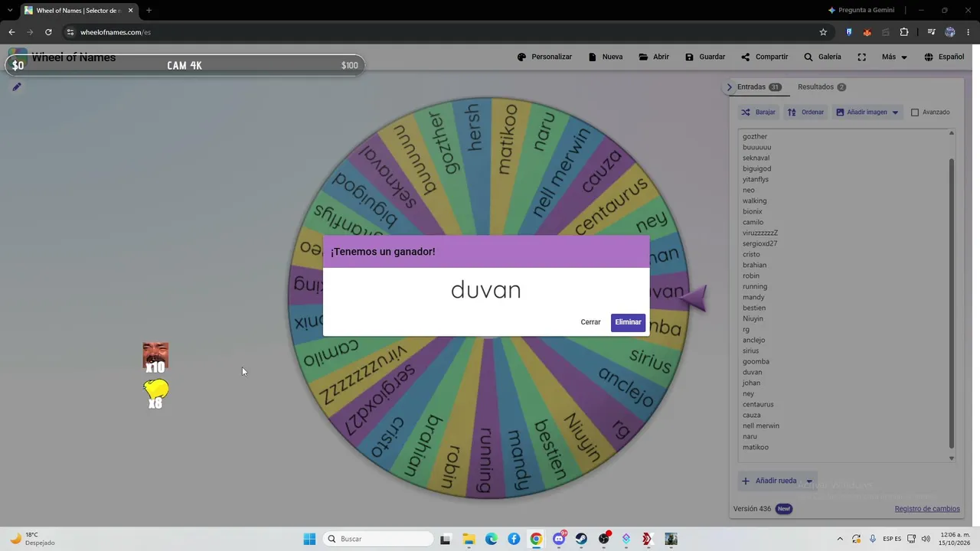Toggle fullscreen mode icon
The image size is (980, 551).
pos(861,57)
